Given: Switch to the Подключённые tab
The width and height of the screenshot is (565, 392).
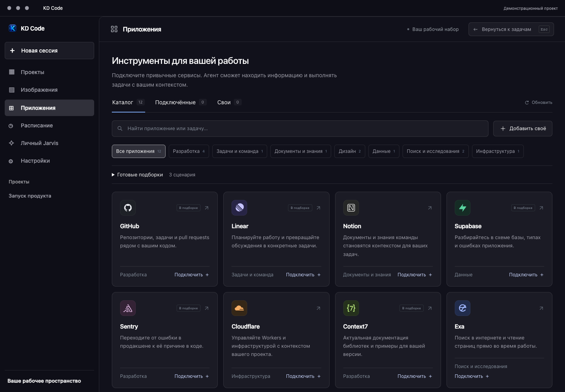Looking at the screenshot, I should [180, 102].
